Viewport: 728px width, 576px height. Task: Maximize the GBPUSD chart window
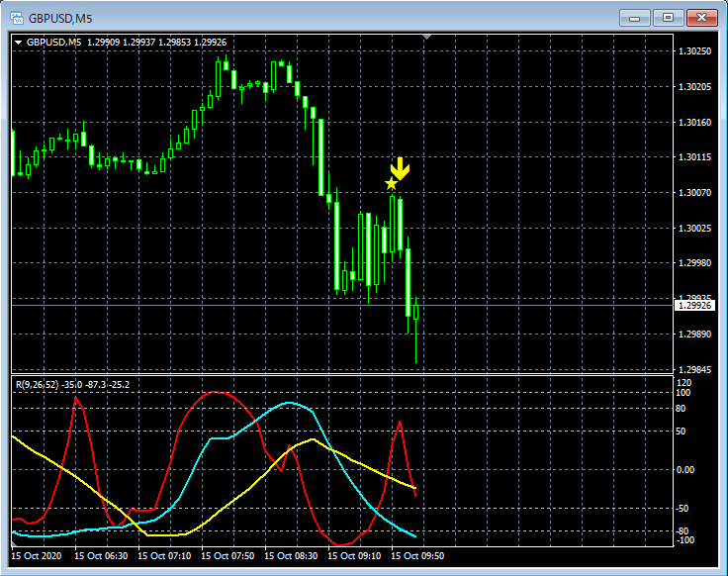[669, 17]
